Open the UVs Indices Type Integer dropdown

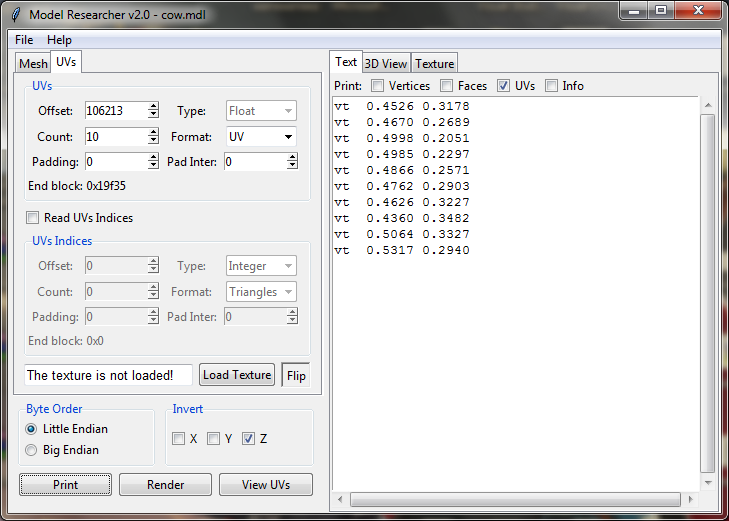[261, 266]
